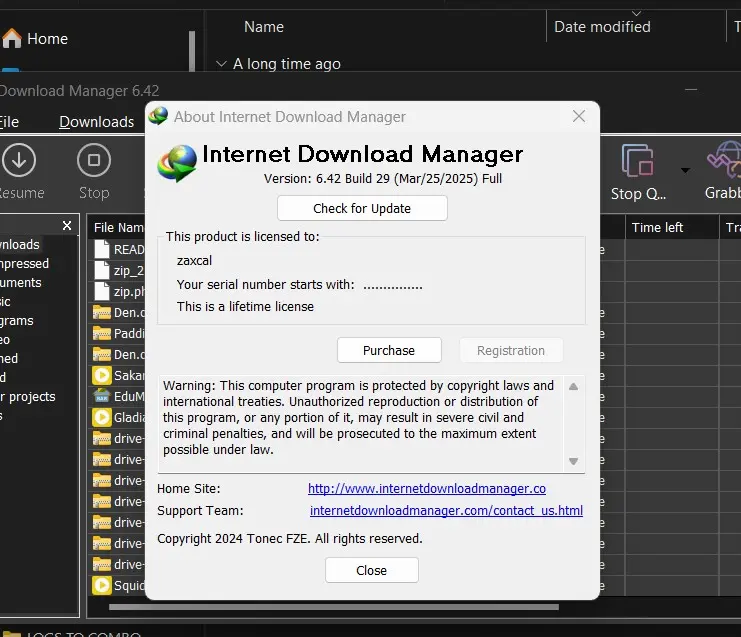The image size is (741, 637).
Task: Select the zip.ph file row icon
Action: point(102,291)
